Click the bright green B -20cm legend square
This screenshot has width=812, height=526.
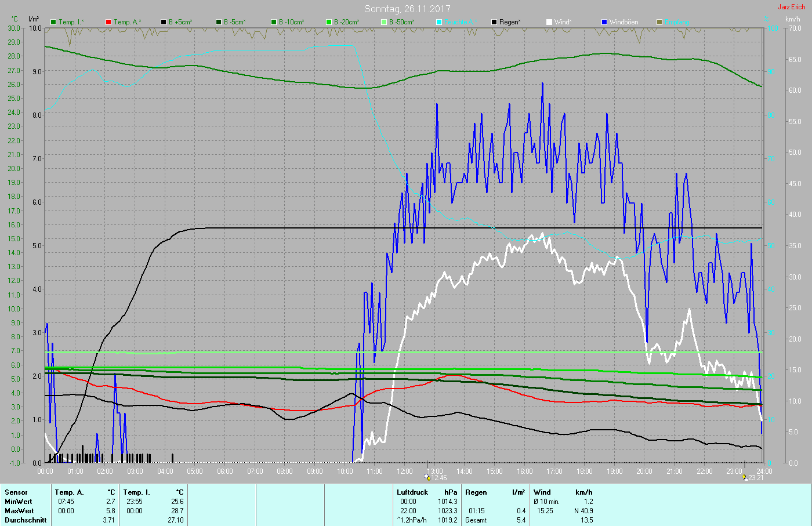329,22
